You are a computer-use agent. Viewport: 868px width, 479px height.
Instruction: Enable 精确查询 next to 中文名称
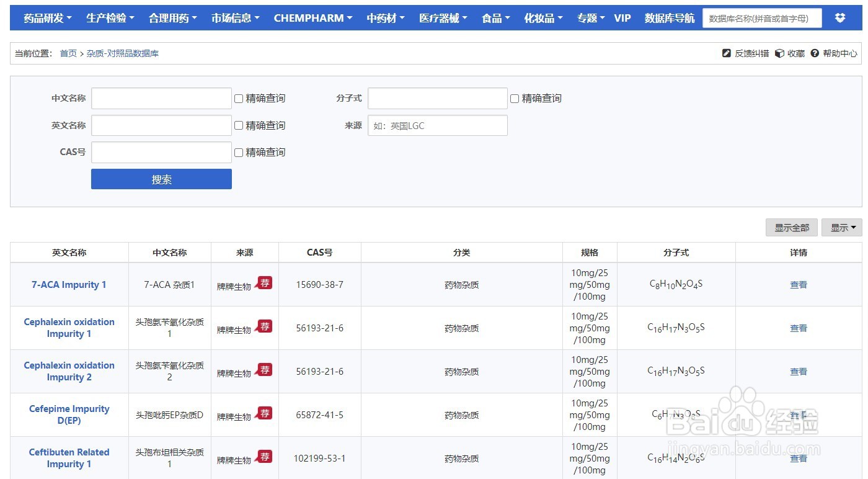point(238,98)
